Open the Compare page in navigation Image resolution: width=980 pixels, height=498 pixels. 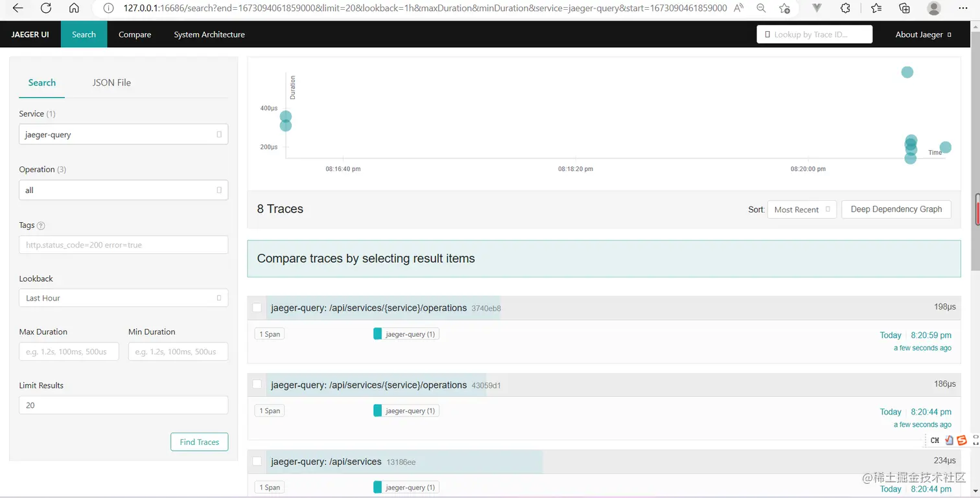tap(135, 34)
